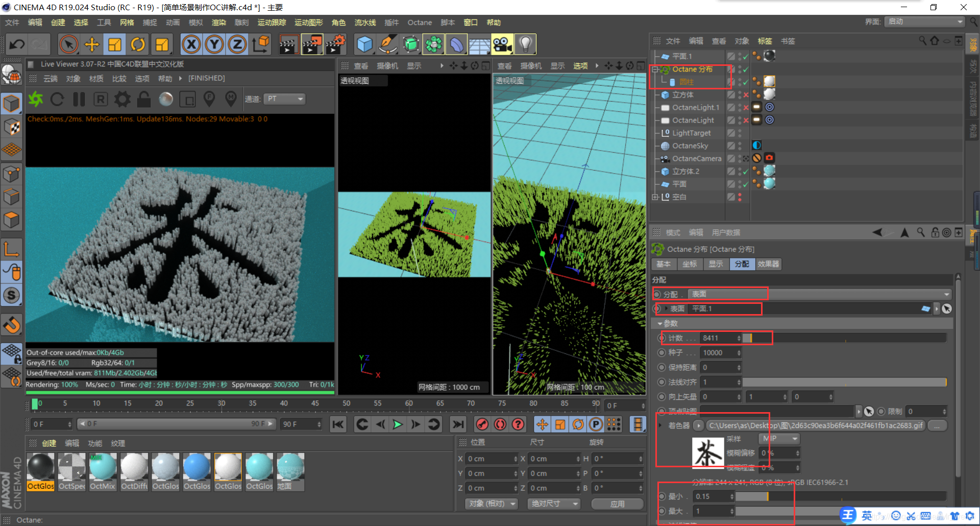Toggle the 种子 parameter radio circle
The width and height of the screenshot is (980, 526).
(x=662, y=353)
